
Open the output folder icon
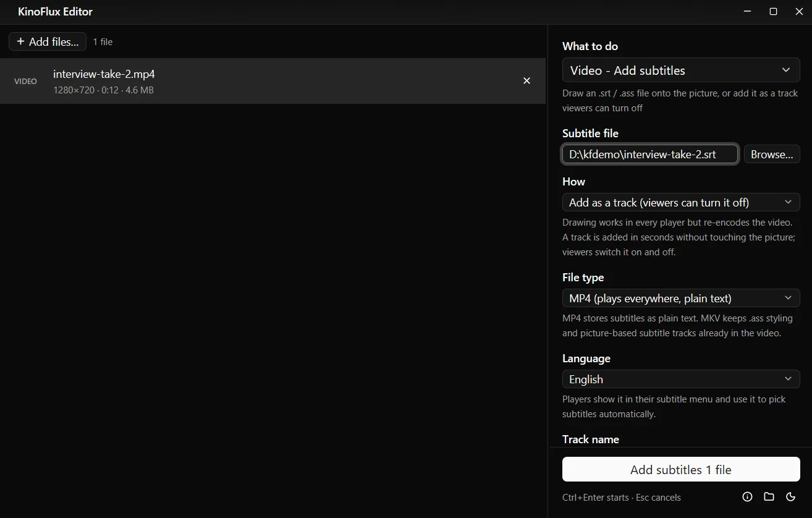pos(769,496)
